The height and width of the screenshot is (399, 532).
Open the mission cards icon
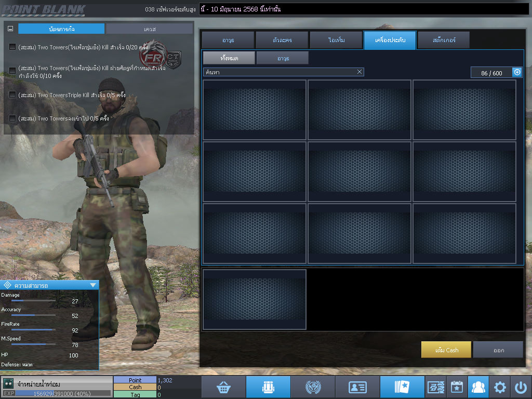click(402, 387)
